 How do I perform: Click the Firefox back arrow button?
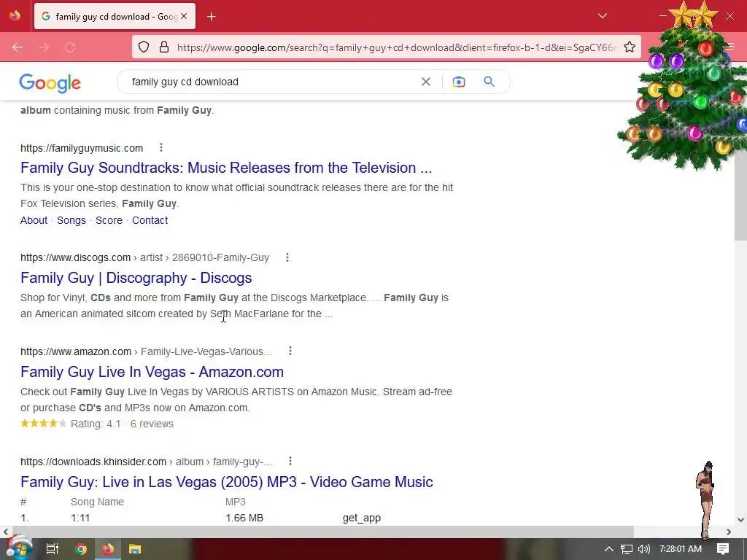pyautogui.click(x=18, y=47)
